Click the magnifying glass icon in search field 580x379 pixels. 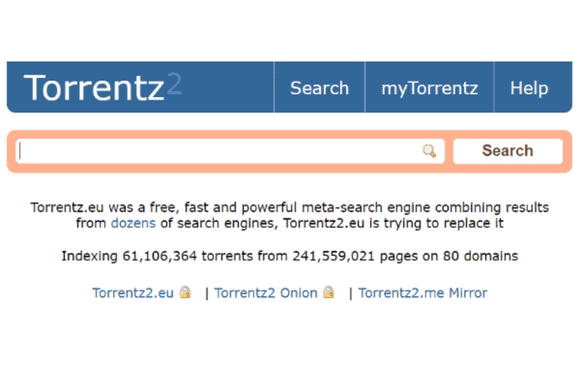(x=429, y=151)
